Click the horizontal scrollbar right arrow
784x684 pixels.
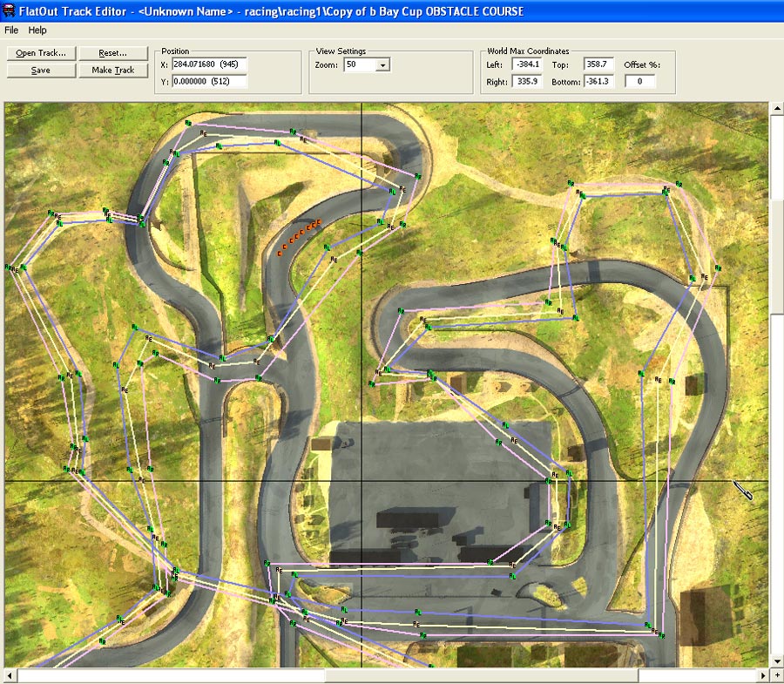coord(764,675)
